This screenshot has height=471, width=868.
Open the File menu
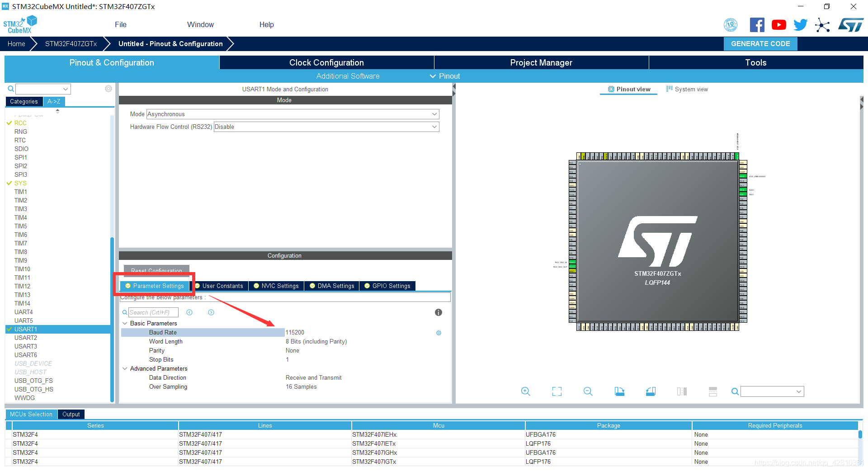[121, 24]
